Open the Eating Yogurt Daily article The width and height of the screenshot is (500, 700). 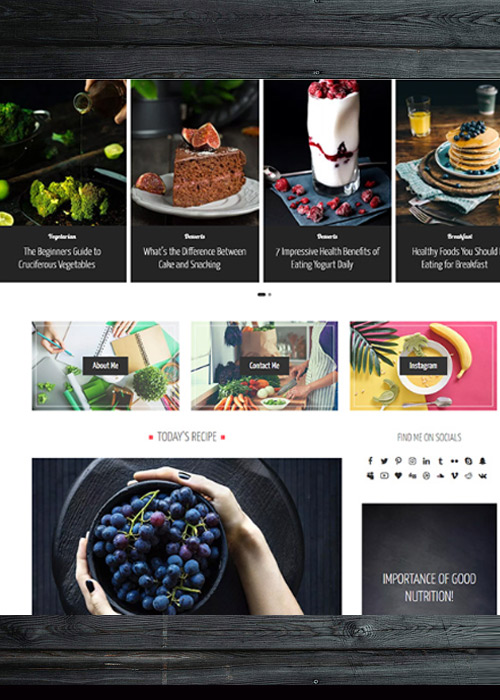(x=328, y=258)
